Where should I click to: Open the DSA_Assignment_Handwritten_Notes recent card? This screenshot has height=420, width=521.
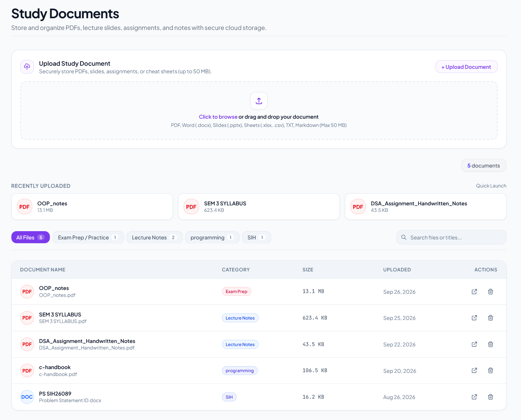(426, 207)
